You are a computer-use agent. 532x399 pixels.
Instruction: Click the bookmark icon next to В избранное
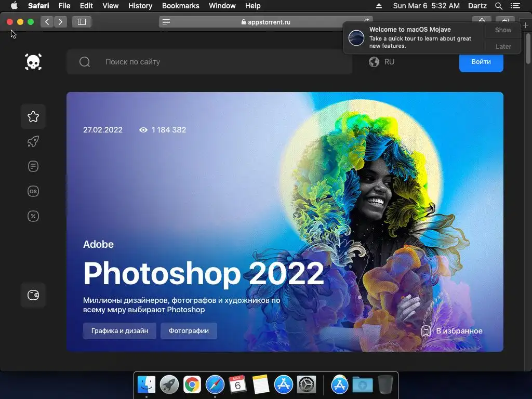pos(426,331)
